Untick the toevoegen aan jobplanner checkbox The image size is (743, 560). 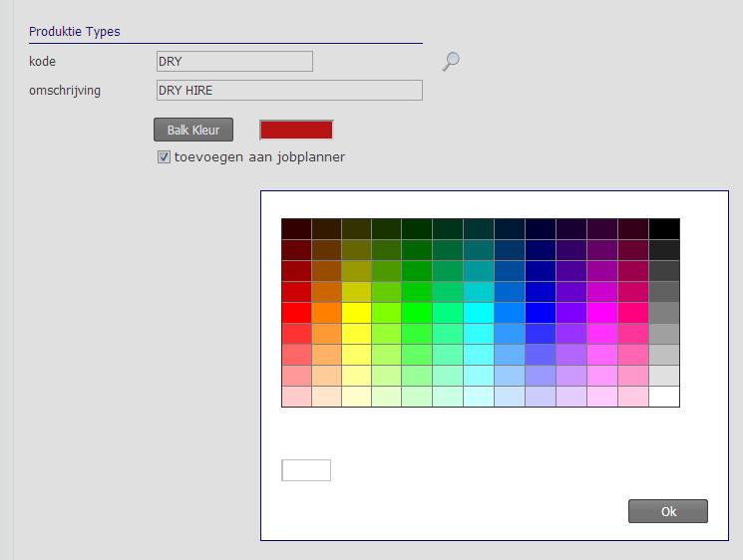click(164, 156)
